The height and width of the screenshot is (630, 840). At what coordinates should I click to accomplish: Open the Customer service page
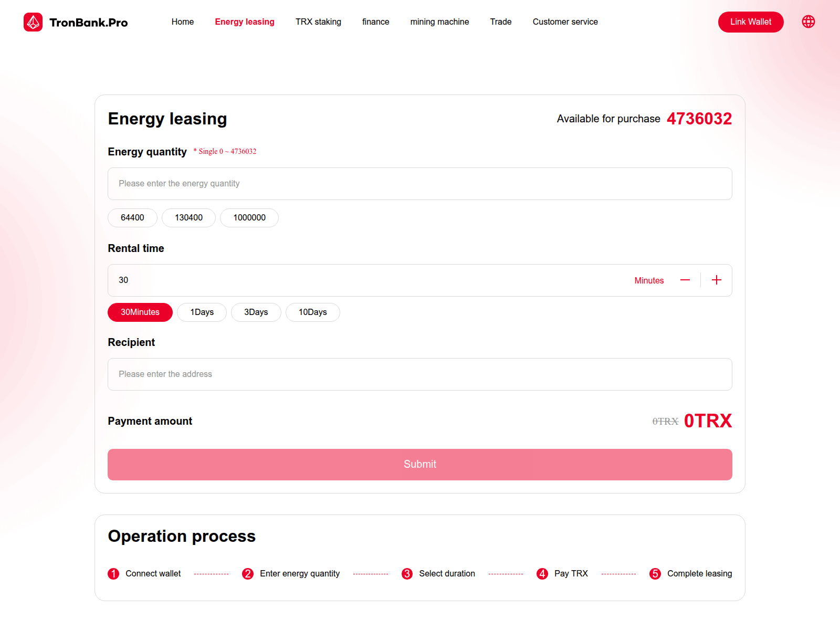[x=565, y=22]
